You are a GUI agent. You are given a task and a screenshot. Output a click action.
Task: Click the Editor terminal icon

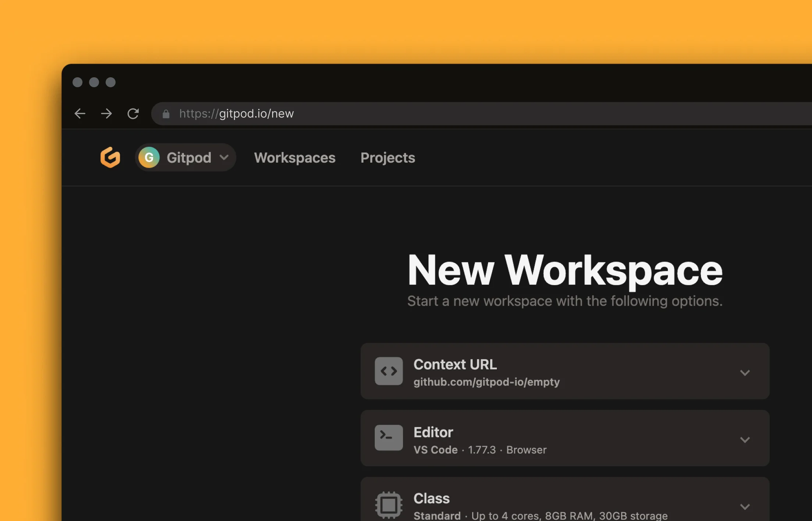tap(389, 437)
